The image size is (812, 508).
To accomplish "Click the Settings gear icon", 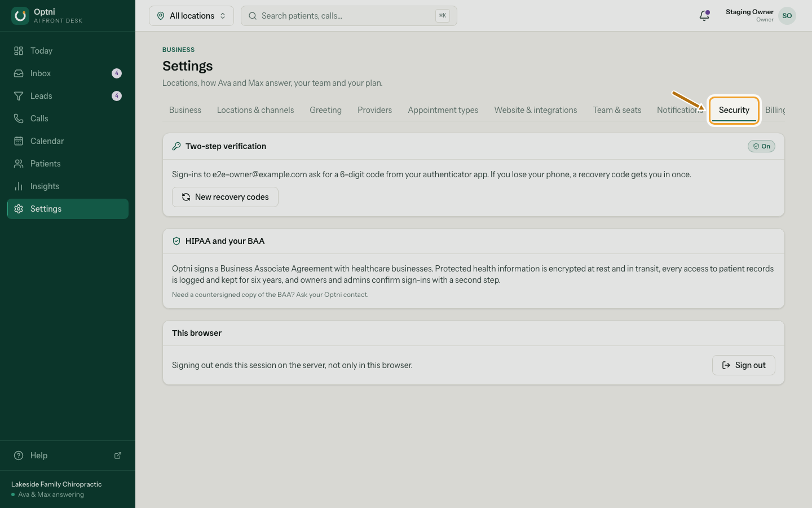I will [19, 209].
